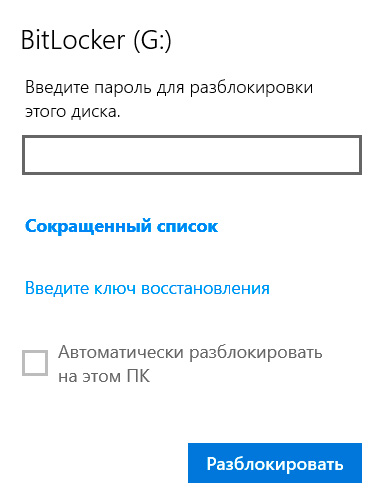This screenshot has width=386, height=503.
Task: Click the password input field
Action: point(192,155)
